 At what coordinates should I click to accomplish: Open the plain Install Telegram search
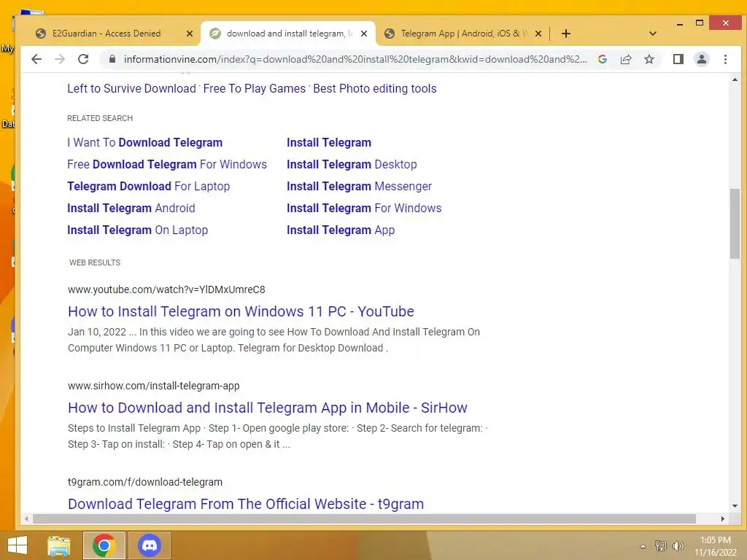(329, 142)
